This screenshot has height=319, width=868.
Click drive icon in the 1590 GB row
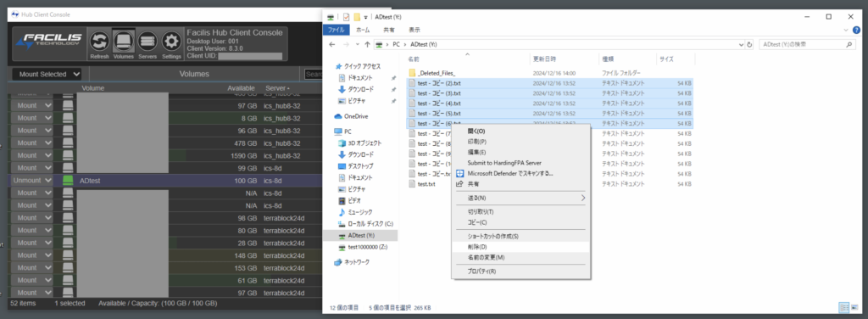pos(68,155)
